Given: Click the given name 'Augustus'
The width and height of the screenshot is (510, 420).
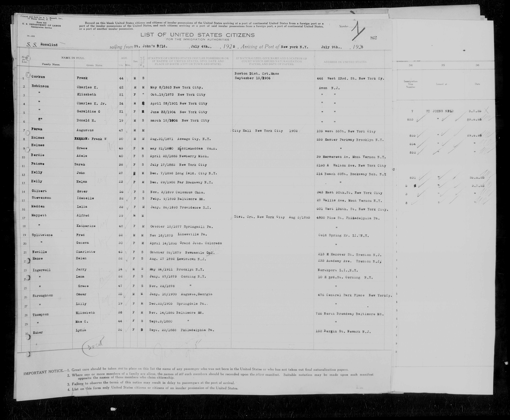Looking at the screenshot, I should 85,130.
